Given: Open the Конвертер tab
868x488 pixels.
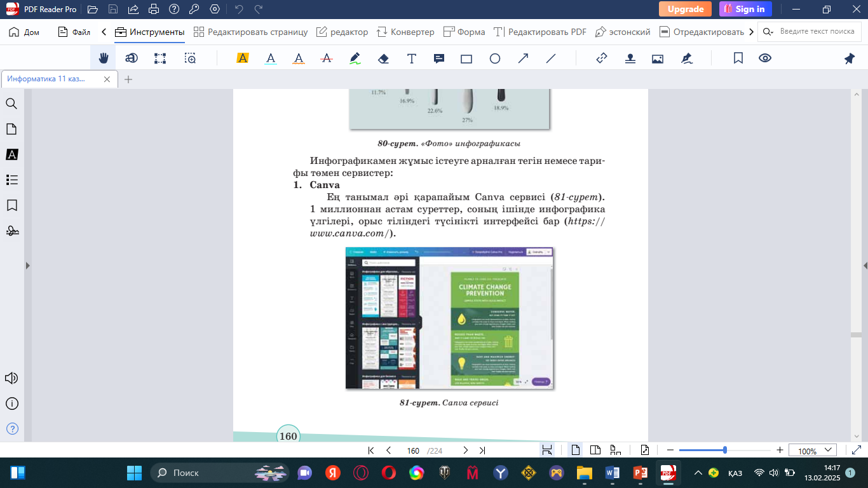Looking at the screenshot, I should click(405, 32).
